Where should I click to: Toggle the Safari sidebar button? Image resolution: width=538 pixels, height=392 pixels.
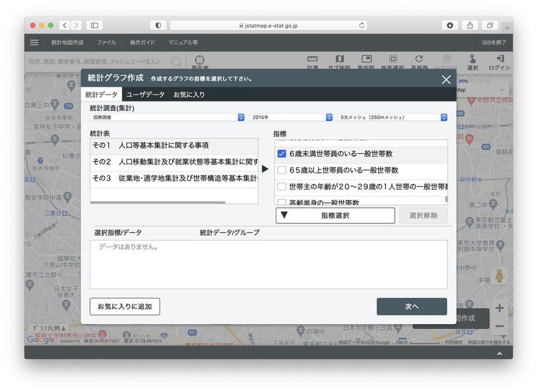(x=94, y=26)
